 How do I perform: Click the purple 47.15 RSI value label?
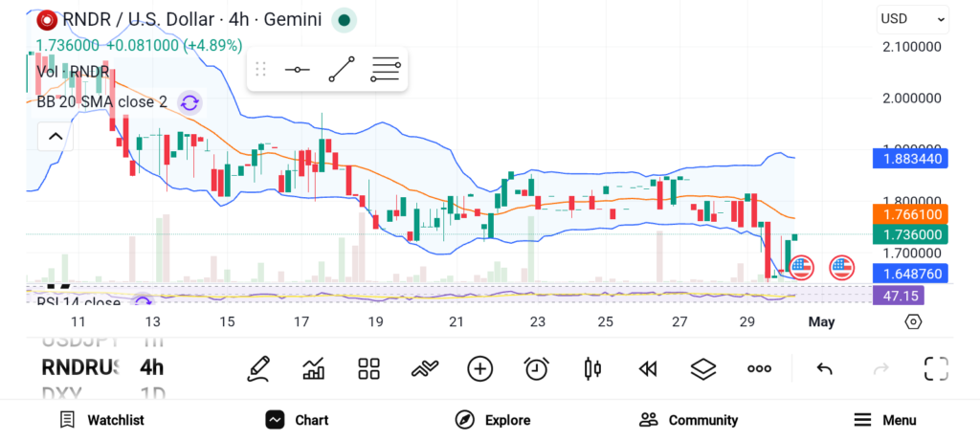coord(898,296)
